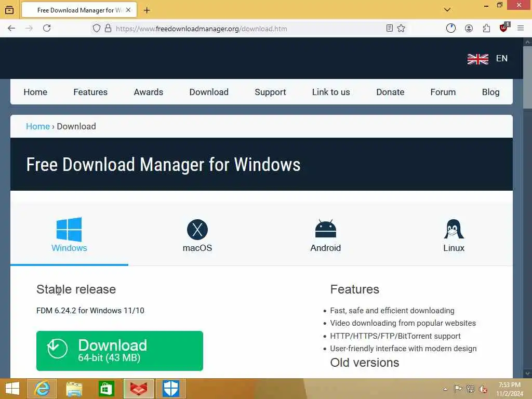Image resolution: width=532 pixels, height=399 pixels.
Task: Open the Download menu item
Action: pos(209,92)
